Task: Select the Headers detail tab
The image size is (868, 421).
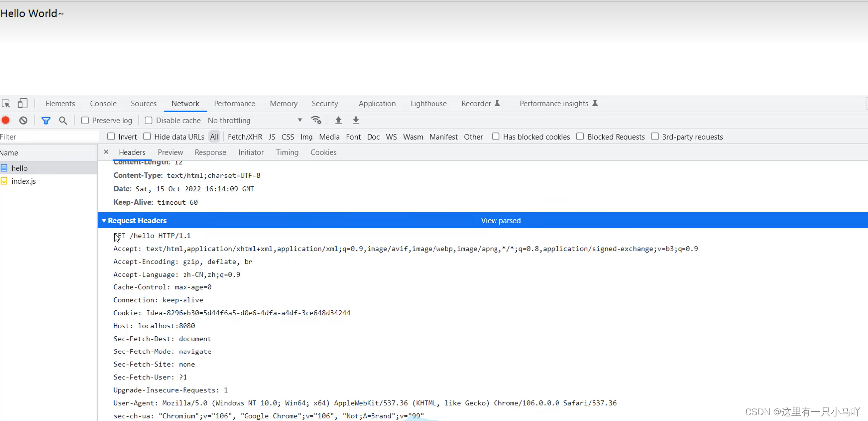Action: coord(132,152)
